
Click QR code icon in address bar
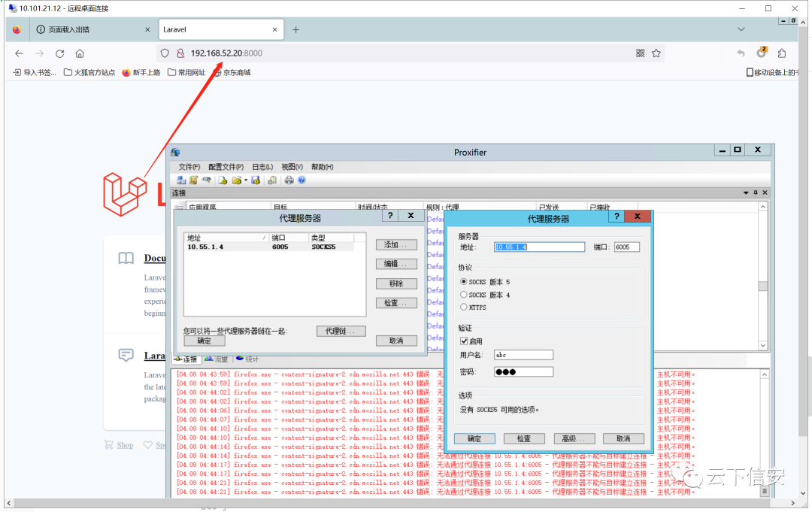(x=641, y=53)
